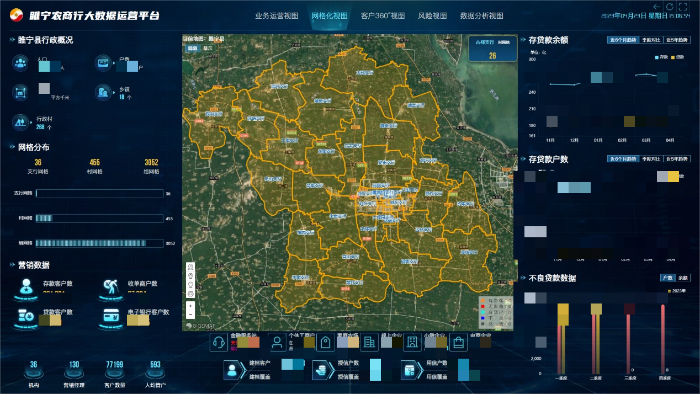Expand the 营销数据 section arrow
This screenshot has height=394, width=700.
coord(12,265)
